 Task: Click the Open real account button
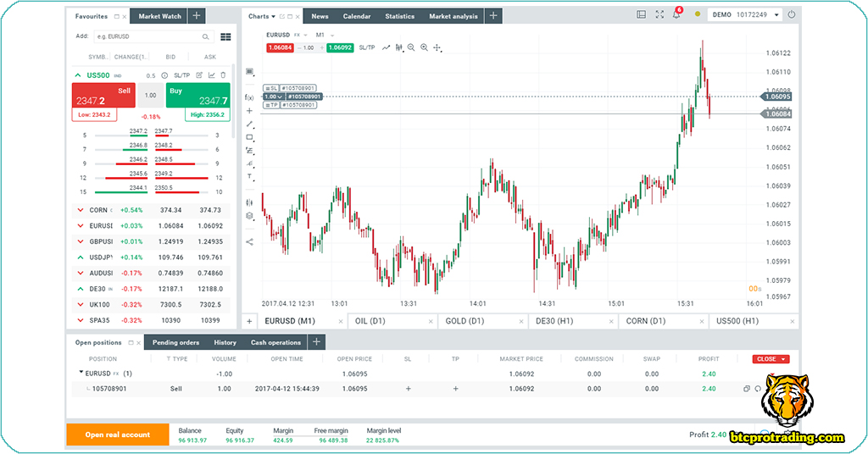coord(117,435)
